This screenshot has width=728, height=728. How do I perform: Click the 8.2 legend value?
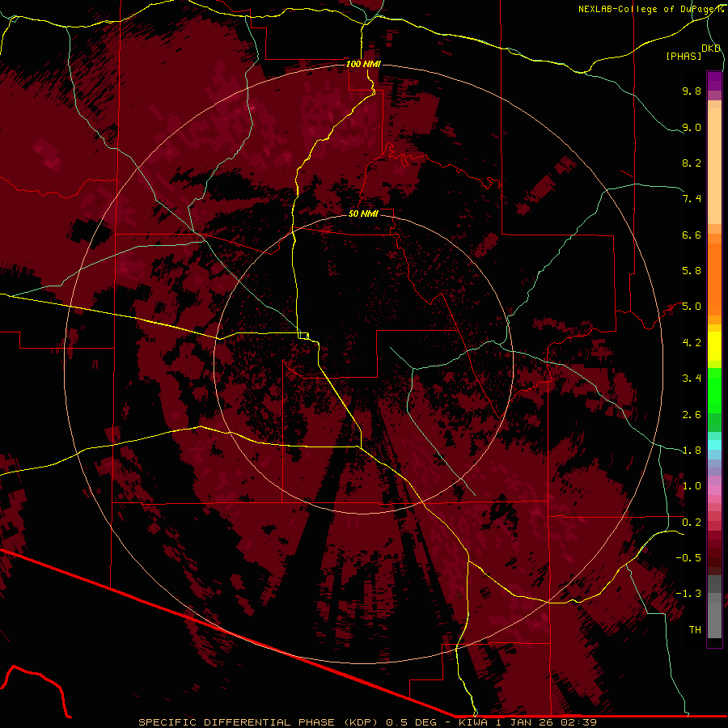point(692,163)
